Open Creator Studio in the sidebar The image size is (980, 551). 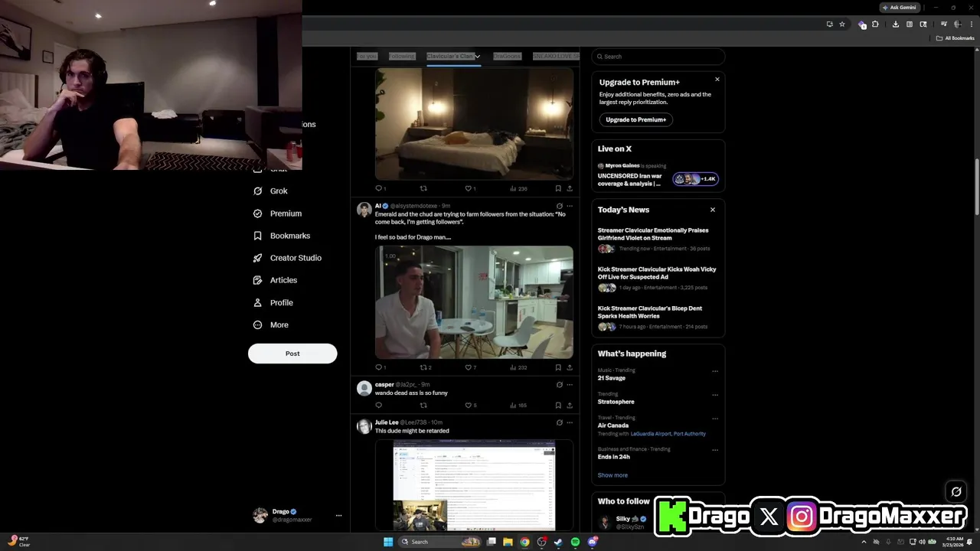pos(287,258)
